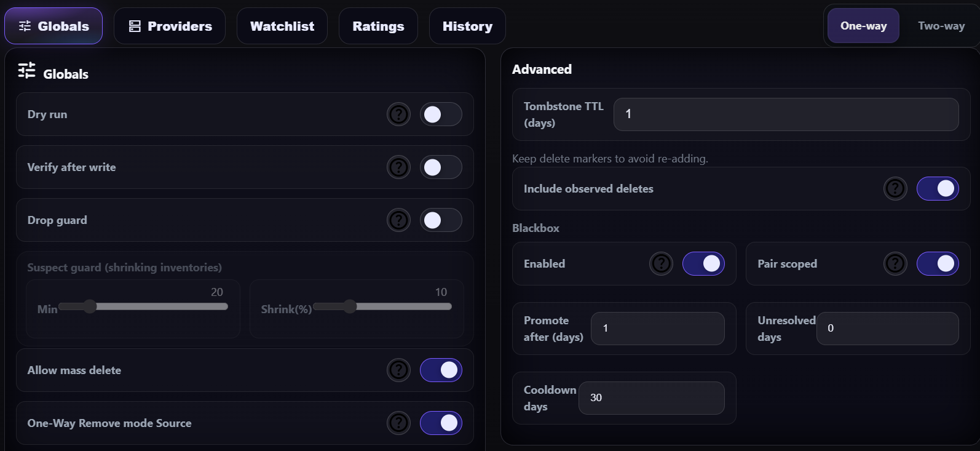Viewport: 980px width, 451px height.
Task: Select the Two-way mode button
Action: tap(941, 26)
